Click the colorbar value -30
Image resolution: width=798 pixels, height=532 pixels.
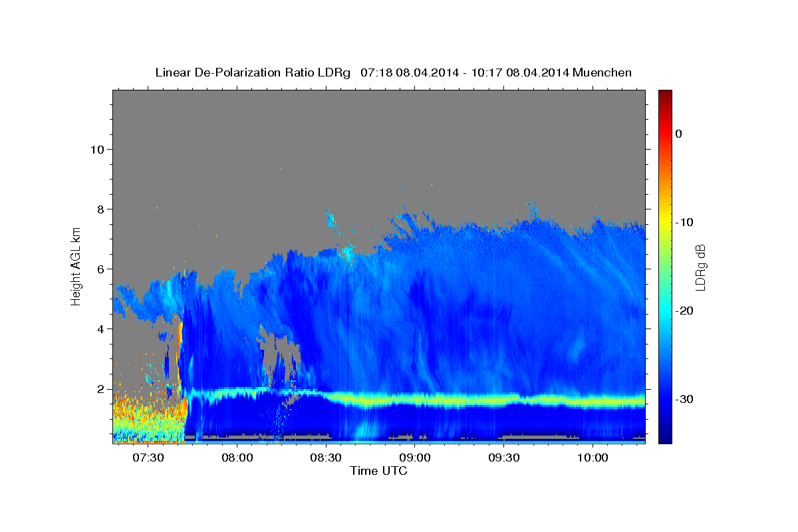pyautogui.click(x=685, y=399)
